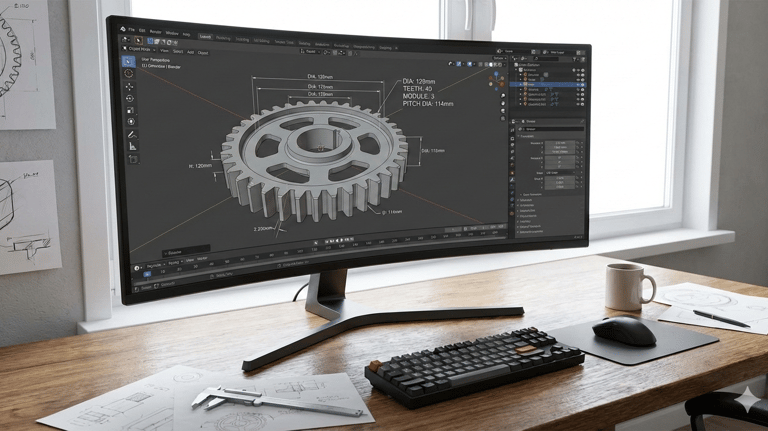Select the Transform tool
The width and height of the screenshot is (768, 431).
tap(131, 121)
